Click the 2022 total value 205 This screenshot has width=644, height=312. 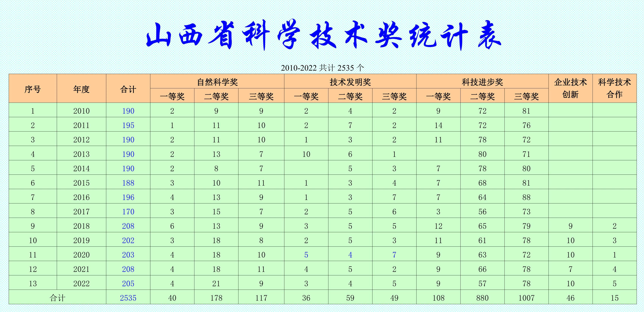point(128,283)
